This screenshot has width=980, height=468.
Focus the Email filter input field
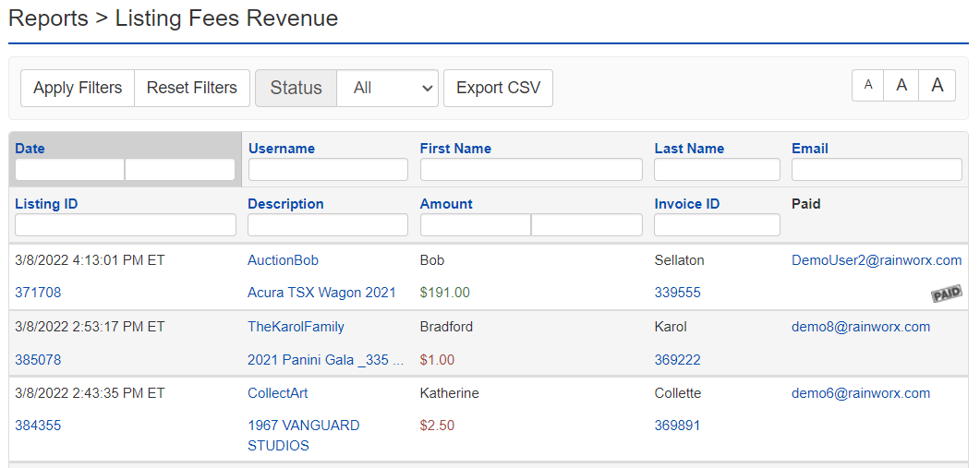[x=877, y=169]
